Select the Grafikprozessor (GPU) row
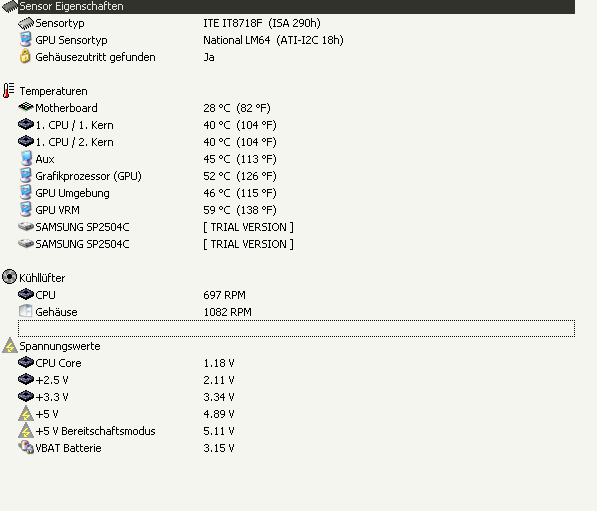The height and width of the screenshot is (511, 597). (297, 176)
